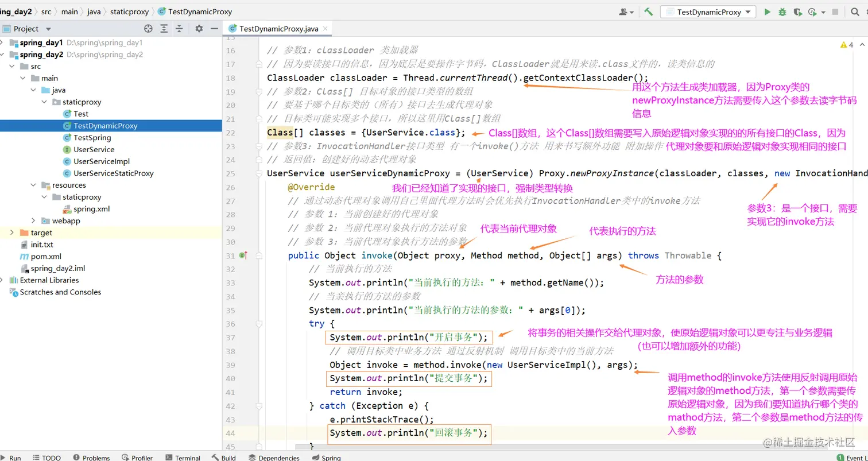Click the @Override annotation on line 26
This screenshot has height=461, width=868.
pos(311,187)
